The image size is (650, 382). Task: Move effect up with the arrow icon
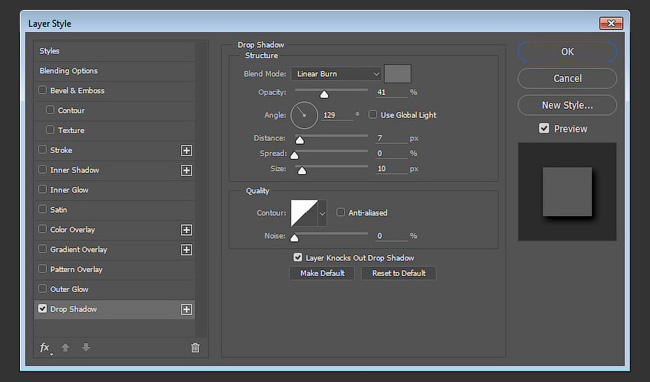pos(65,348)
